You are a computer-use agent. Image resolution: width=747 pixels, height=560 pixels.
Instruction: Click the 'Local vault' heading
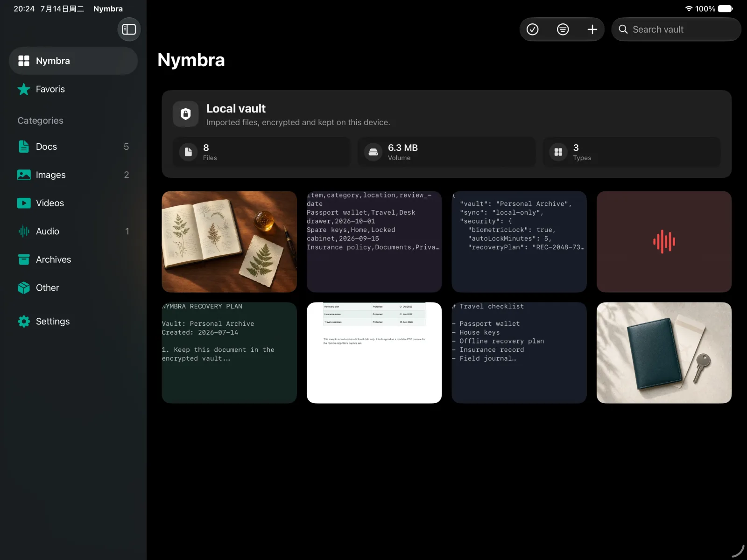pyautogui.click(x=236, y=109)
